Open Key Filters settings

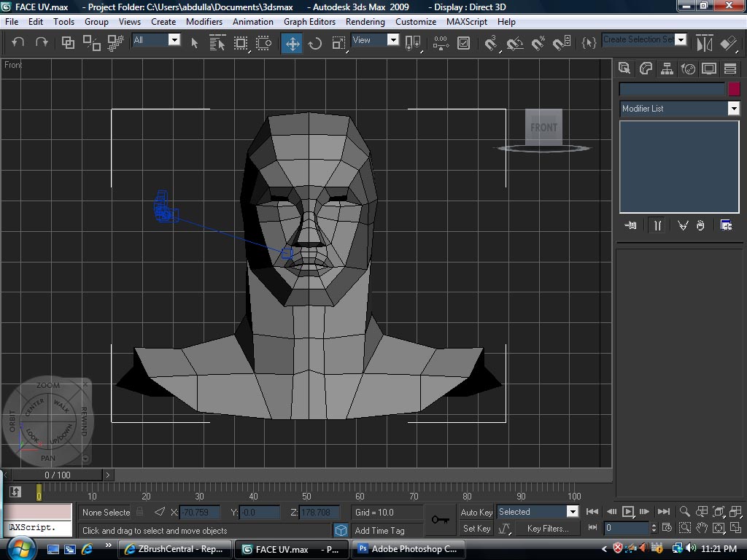coord(548,529)
